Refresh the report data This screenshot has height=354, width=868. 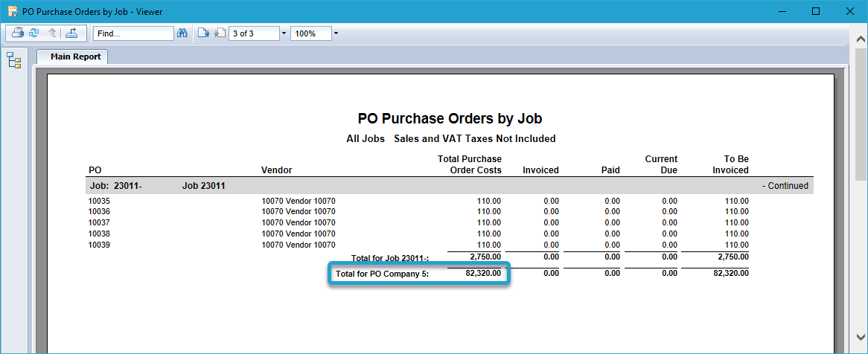33,33
